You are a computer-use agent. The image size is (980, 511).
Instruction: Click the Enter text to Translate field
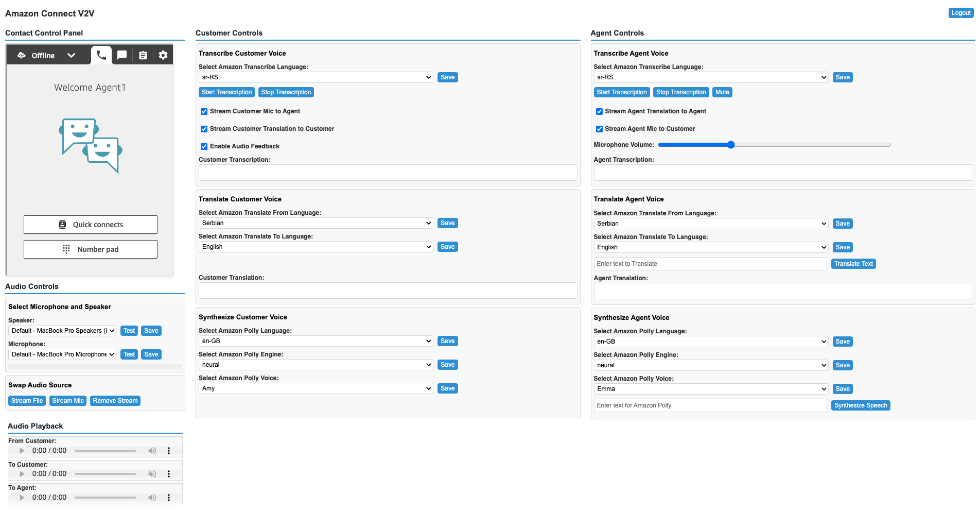(710, 264)
